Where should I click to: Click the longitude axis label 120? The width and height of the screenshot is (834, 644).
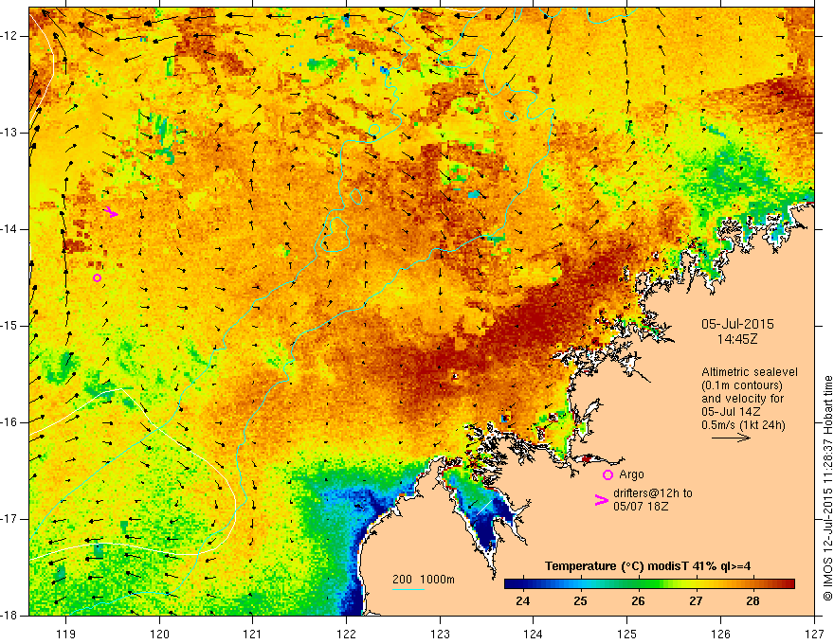(159, 634)
